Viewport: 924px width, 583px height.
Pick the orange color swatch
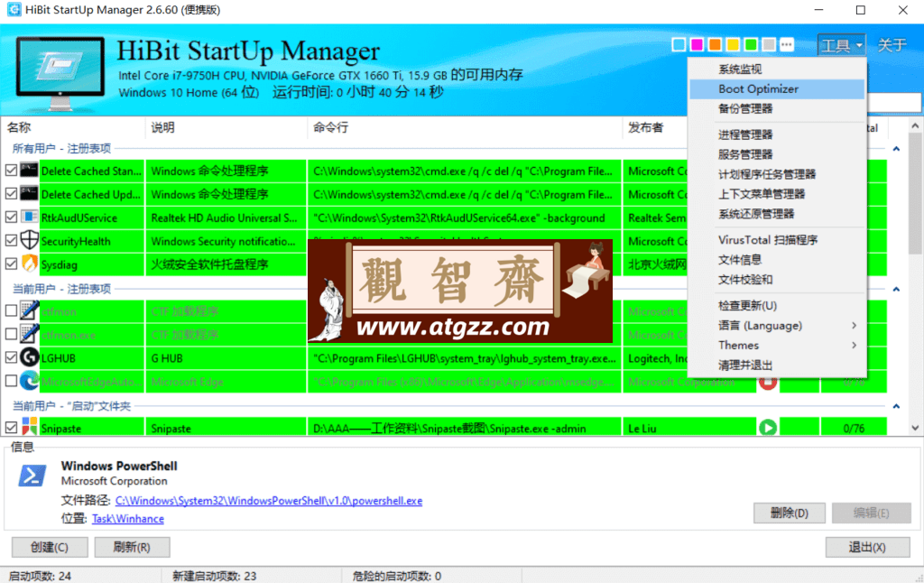pos(715,45)
